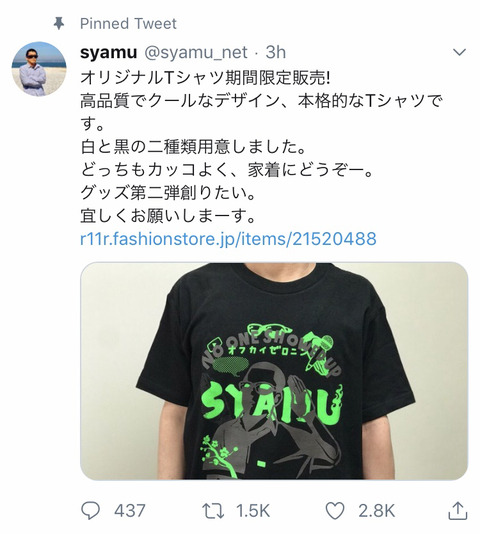Click the retweet arrows icon

point(213,511)
